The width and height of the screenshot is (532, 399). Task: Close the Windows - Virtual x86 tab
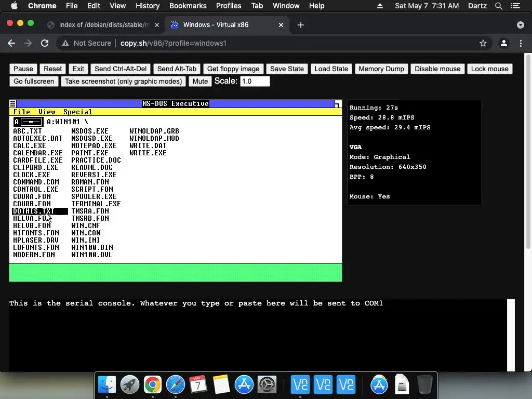coord(281,25)
